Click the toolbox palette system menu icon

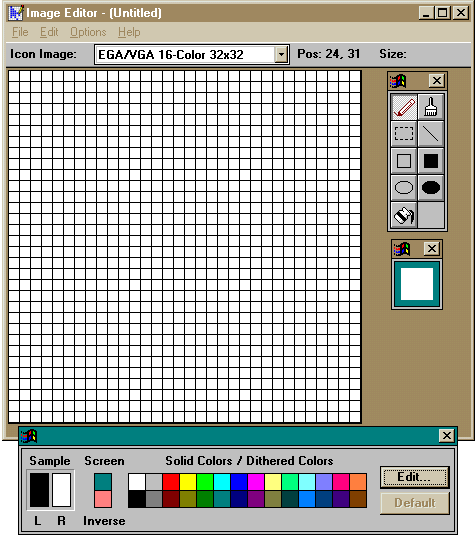pyautogui.click(x=398, y=81)
